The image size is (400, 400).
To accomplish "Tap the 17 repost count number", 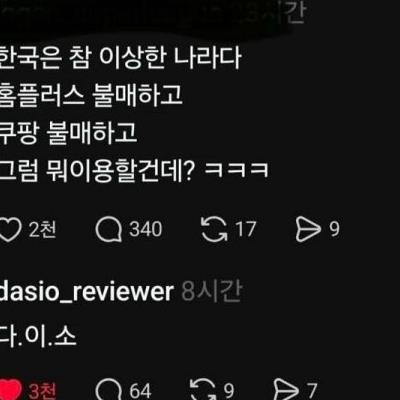I will pos(246,229).
